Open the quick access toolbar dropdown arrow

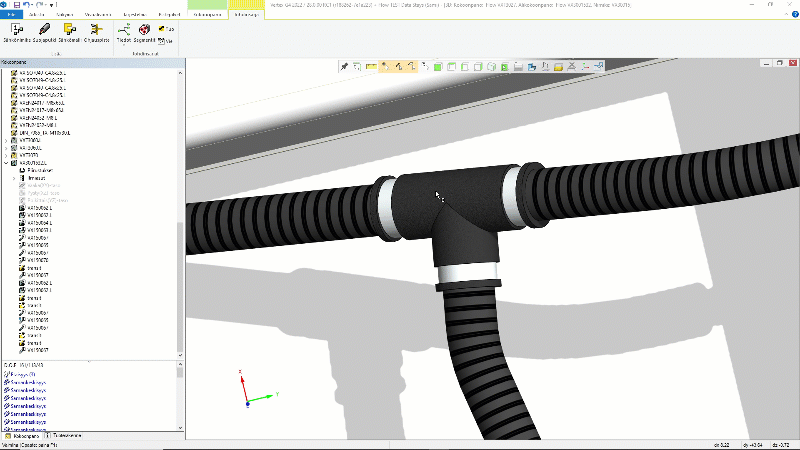tap(50, 5)
